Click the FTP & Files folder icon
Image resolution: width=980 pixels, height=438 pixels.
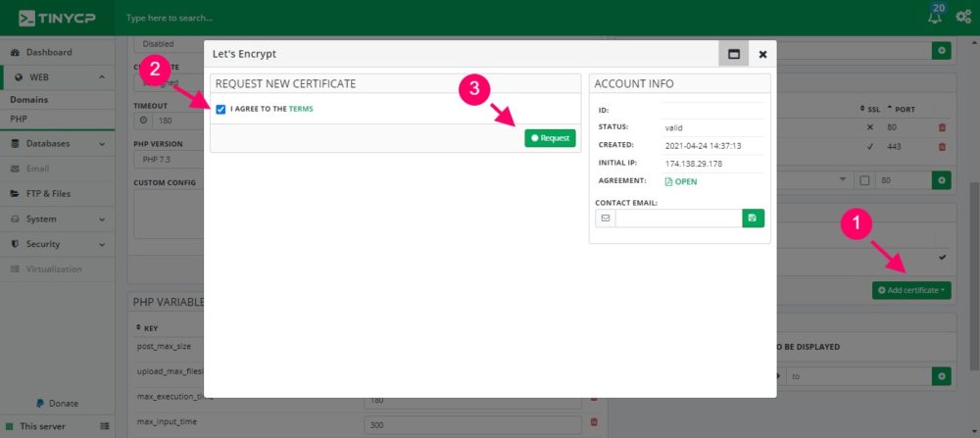pos(16,194)
